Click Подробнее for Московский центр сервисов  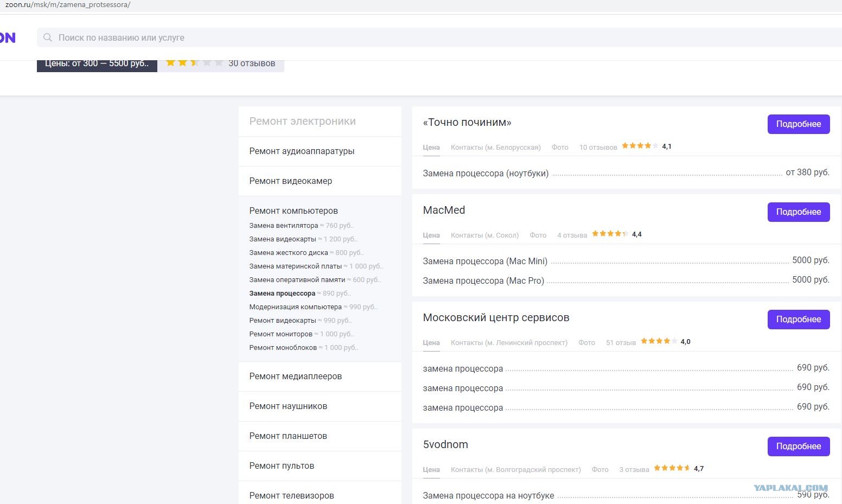[799, 320]
